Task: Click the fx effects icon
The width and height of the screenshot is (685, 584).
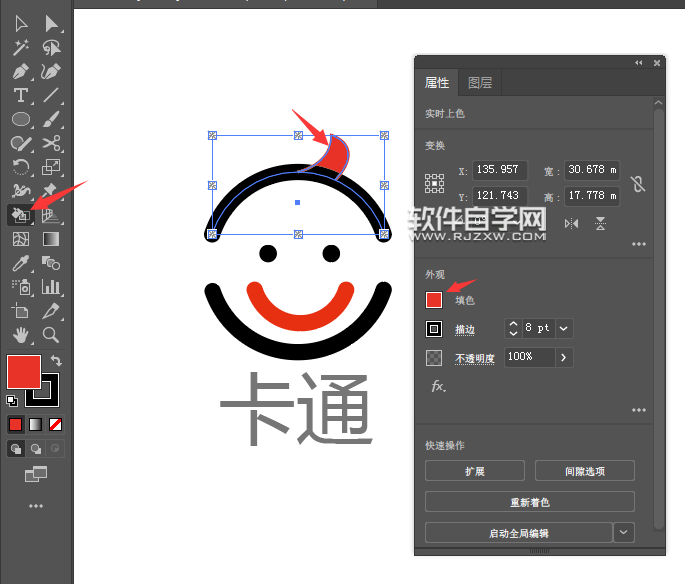Action: click(438, 386)
